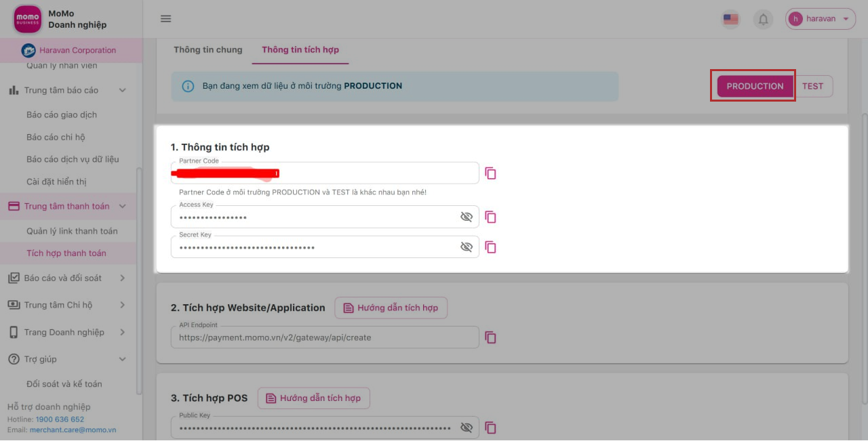Open the language flag selector
This screenshot has height=441, width=868.
(730, 19)
